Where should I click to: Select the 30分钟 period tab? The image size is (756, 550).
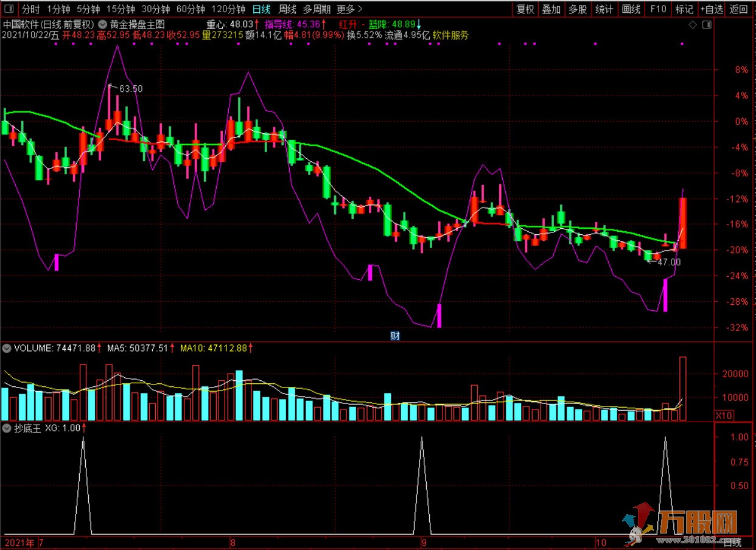pyautogui.click(x=156, y=9)
